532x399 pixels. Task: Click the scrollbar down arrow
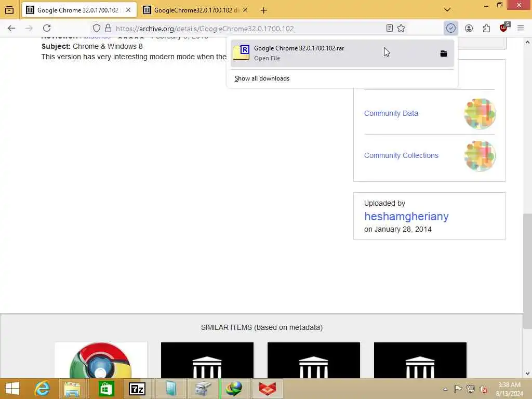pyautogui.click(x=527, y=374)
